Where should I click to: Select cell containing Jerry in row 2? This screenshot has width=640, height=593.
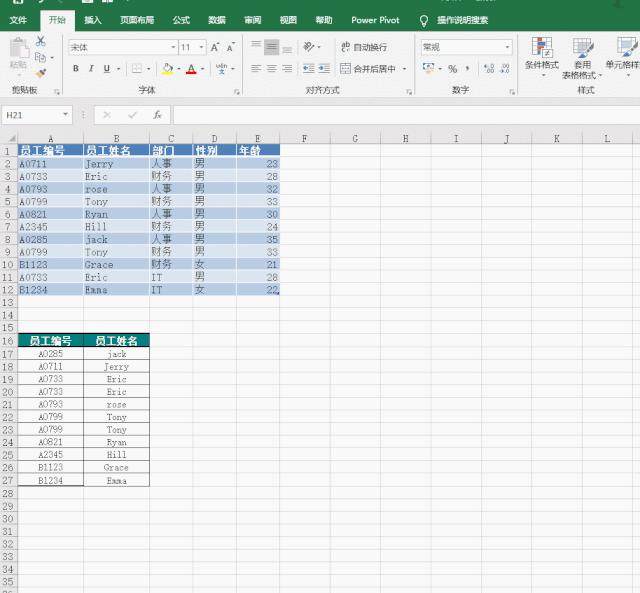(x=116, y=164)
